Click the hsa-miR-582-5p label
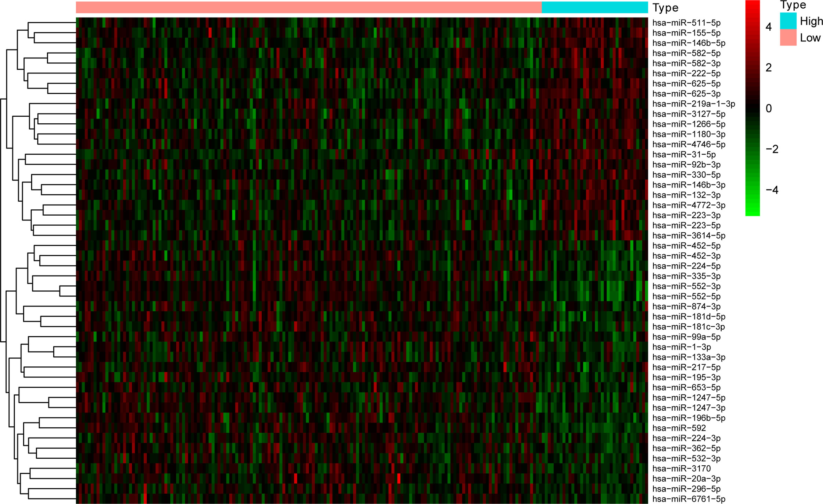Viewport: 823px width, 504px height. [x=686, y=53]
